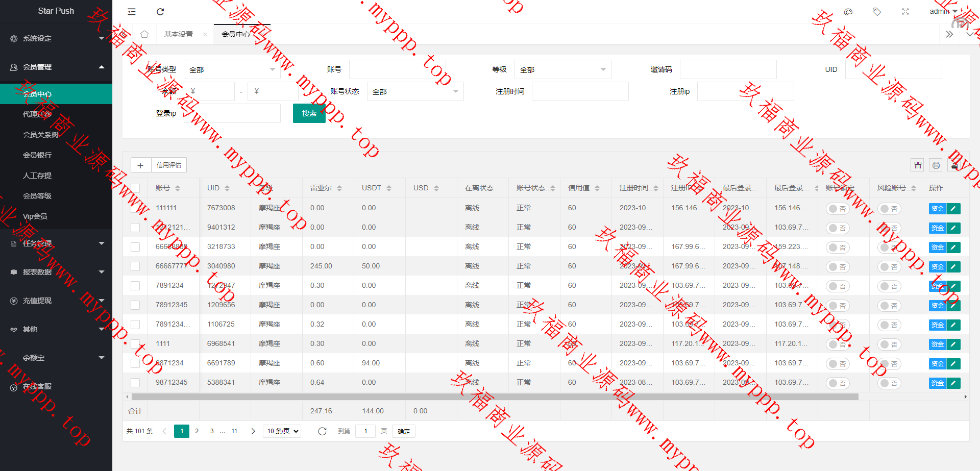Switch to the 基本设置 tab
Screen dimensions: 980x471
[179, 34]
